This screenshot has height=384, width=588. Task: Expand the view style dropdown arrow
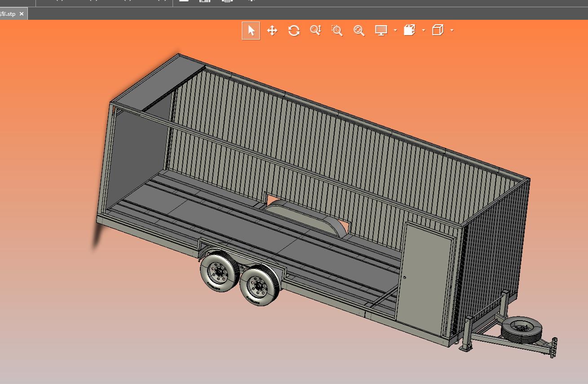coord(423,31)
